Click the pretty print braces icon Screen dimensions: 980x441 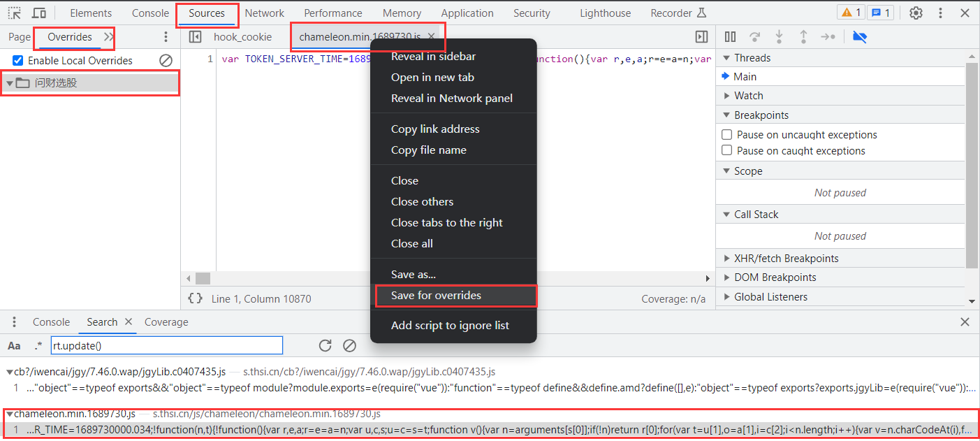[x=196, y=298]
